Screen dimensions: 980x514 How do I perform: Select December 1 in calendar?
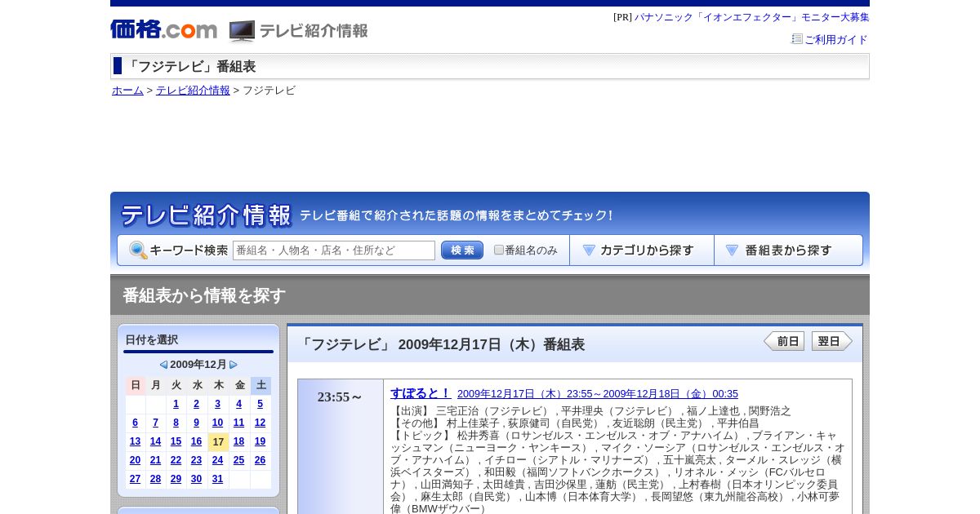point(176,404)
